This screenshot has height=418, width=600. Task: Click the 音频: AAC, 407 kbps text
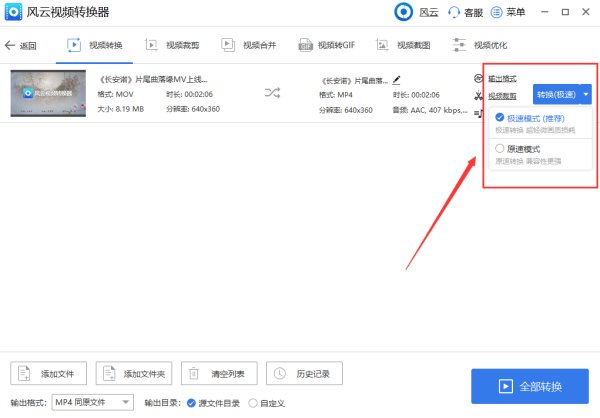[x=430, y=110]
